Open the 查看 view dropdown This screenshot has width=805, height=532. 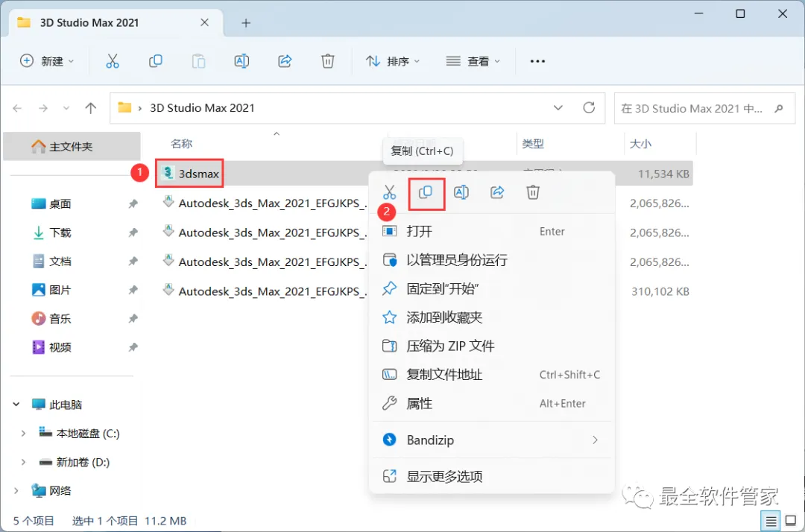click(x=473, y=61)
